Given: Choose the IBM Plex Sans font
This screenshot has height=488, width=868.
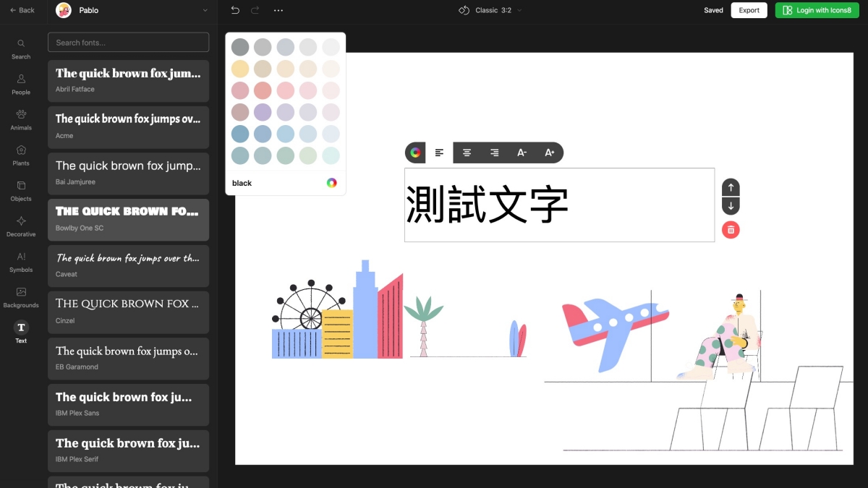Looking at the screenshot, I should 128,405.
